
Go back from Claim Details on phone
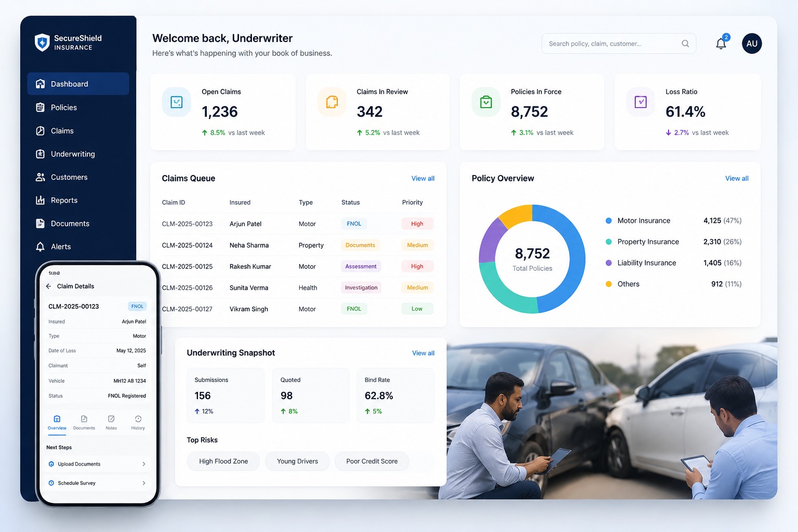click(x=49, y=286)
